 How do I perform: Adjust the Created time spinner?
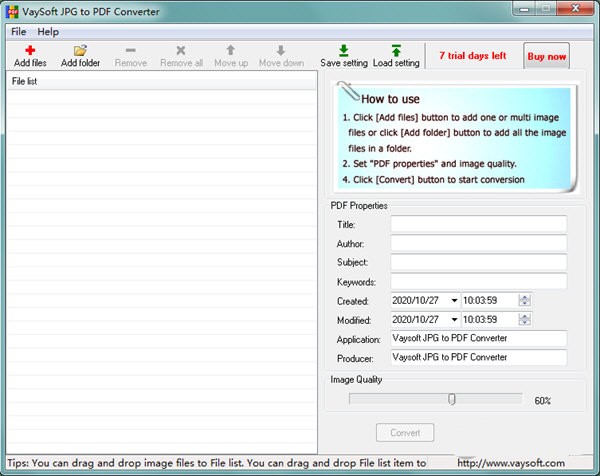click(525, 300)
